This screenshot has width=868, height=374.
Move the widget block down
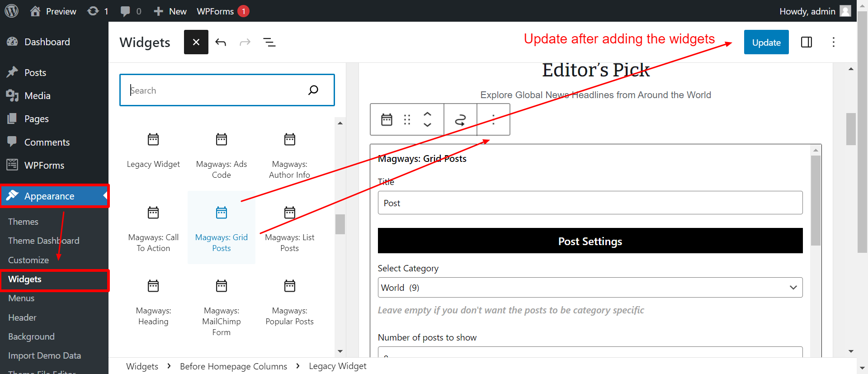[x=427, y=125]
